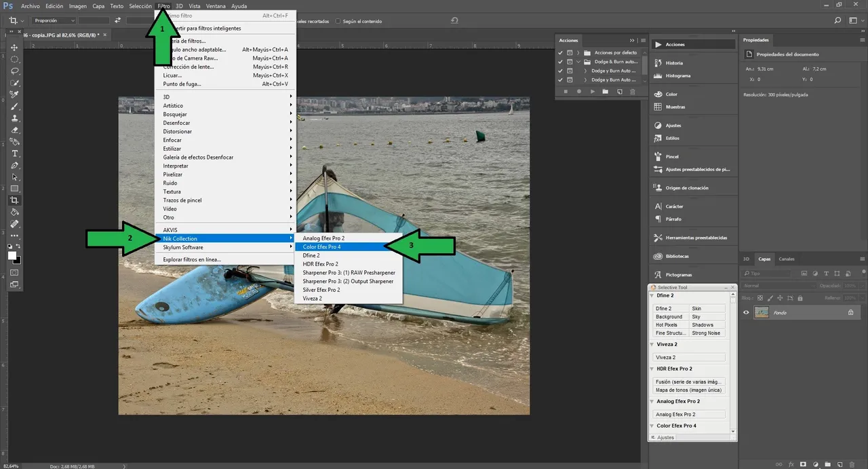The image size is (868, 469).
Task: Toggle quick mask mode in the toolbar
Action: [14, 272]
